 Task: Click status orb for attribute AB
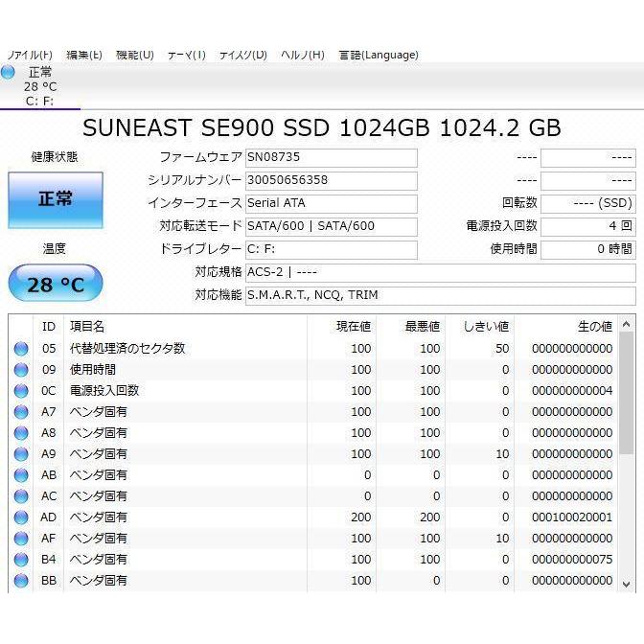click(x=21, y=475)
